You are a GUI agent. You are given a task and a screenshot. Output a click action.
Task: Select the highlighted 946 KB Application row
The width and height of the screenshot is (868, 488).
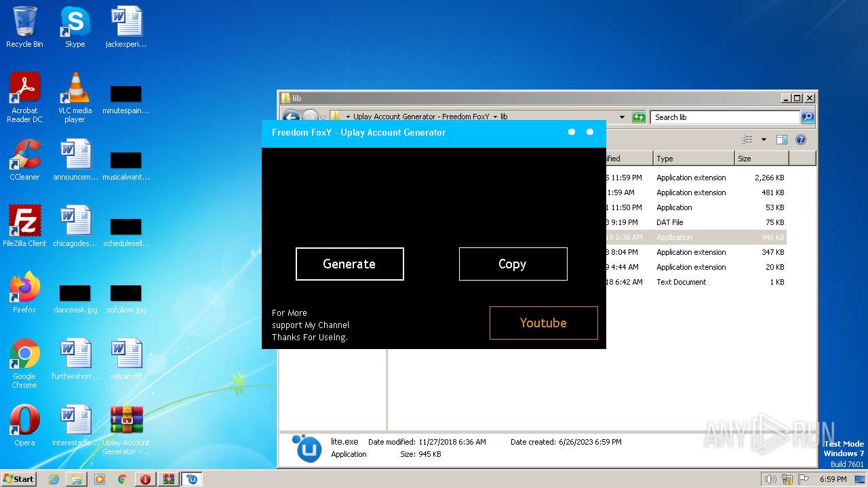696,237
